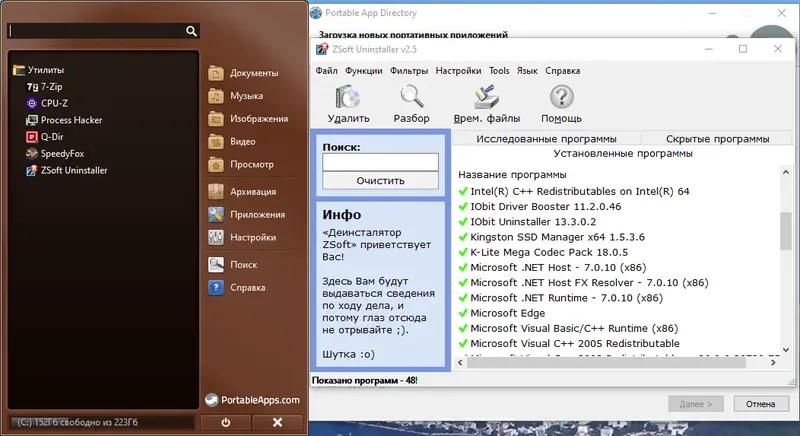Open the Функции menu

pos(364,71)
